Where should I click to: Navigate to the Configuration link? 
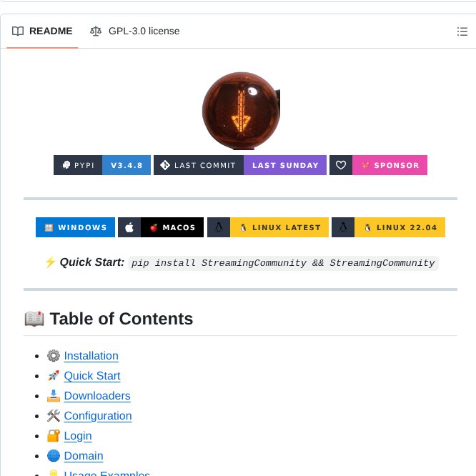click(98, 416)
